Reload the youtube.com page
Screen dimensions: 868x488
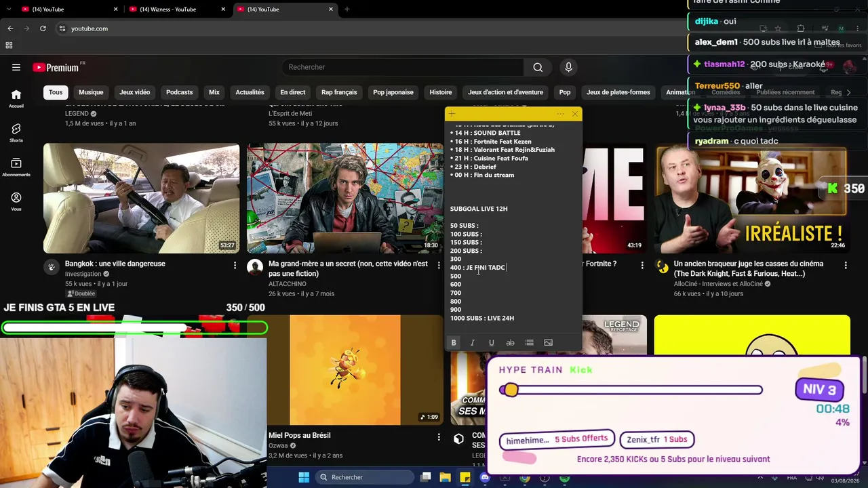[43, 28]
